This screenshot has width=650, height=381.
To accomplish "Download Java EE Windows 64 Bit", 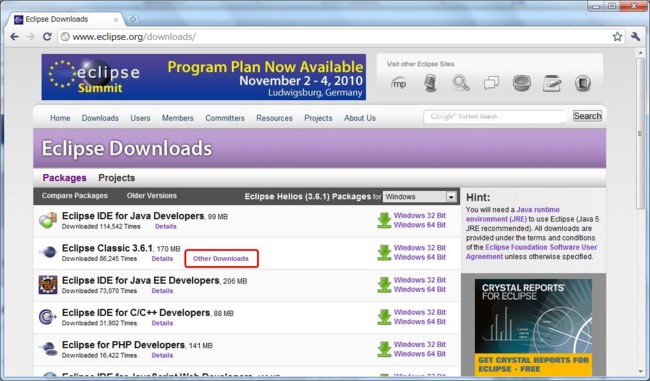I will point(420,289).
